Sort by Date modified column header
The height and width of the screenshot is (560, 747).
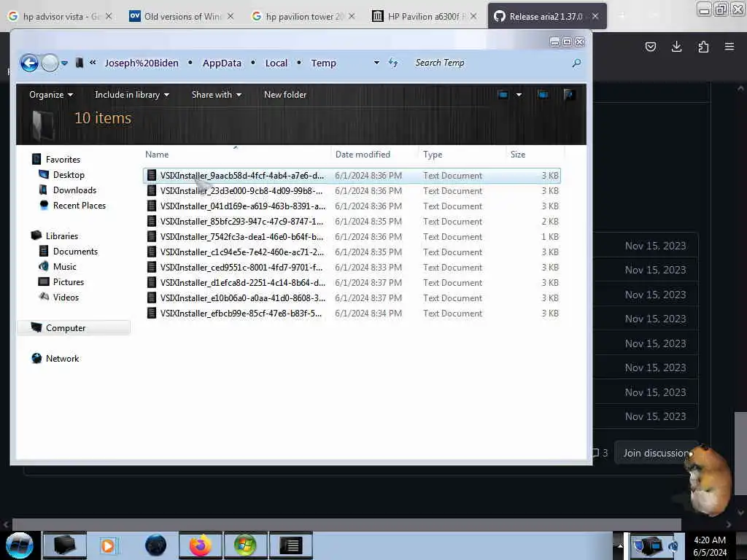[374, 155]
